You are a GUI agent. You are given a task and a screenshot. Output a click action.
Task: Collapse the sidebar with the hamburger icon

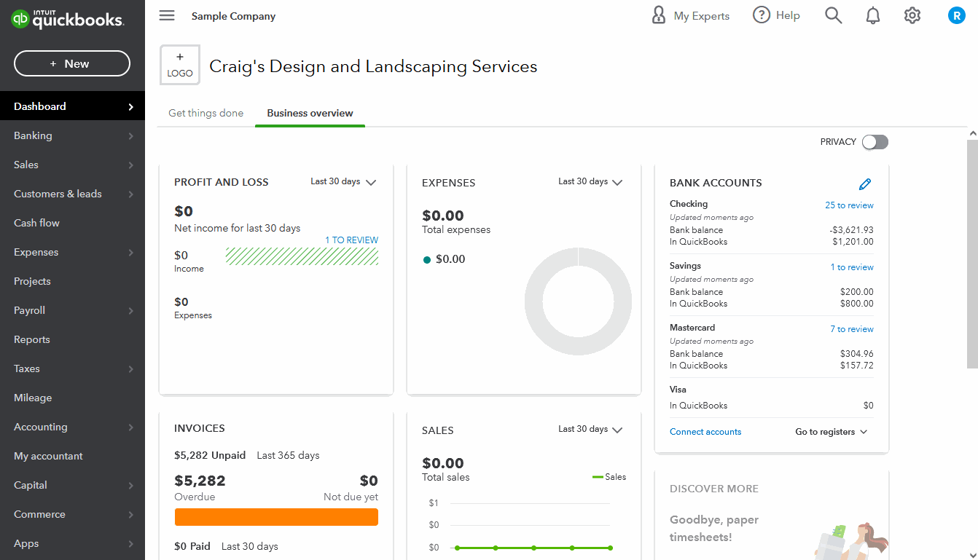(x=167, y=15)
